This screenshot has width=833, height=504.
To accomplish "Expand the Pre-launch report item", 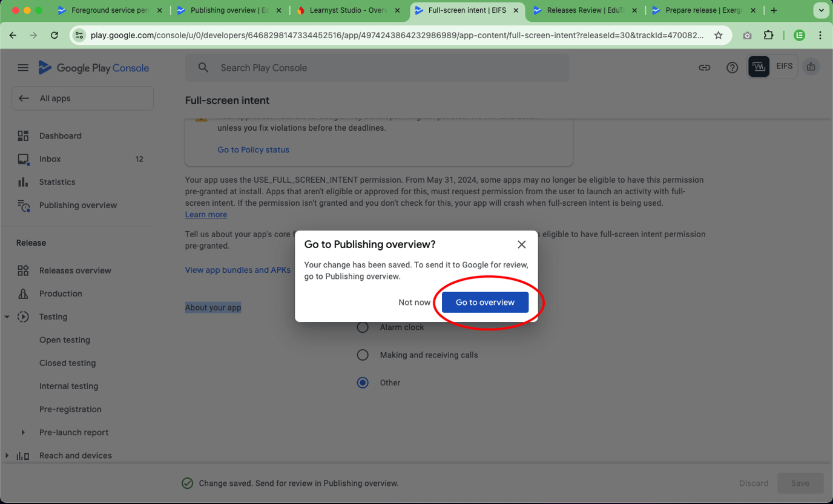I will click(23, 433).
